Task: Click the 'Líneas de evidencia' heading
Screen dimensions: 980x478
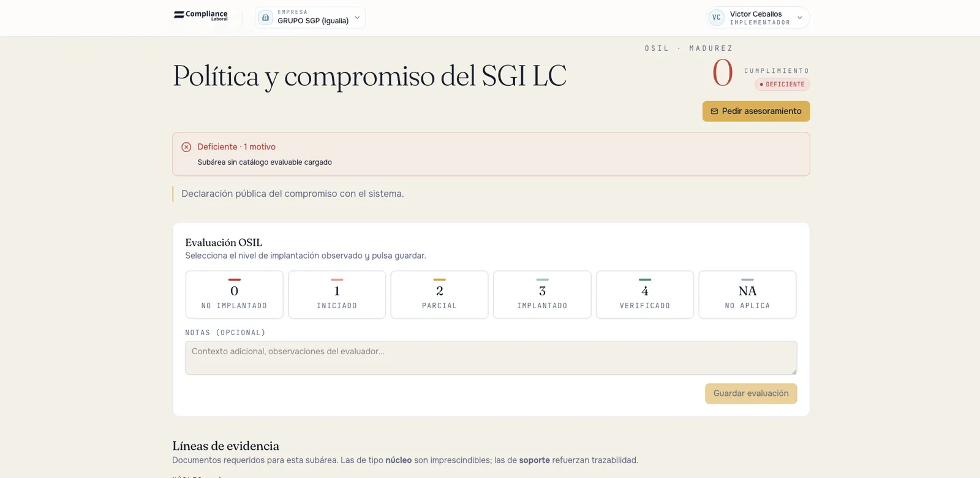Action: 225,446
